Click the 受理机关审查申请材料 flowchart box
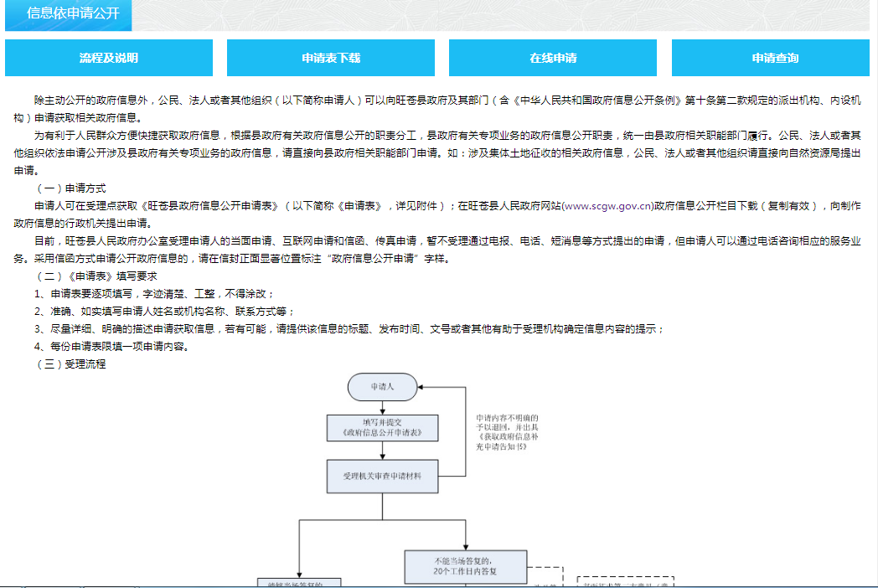The width and height of the screenshot is (878, 588). (382, 476)
